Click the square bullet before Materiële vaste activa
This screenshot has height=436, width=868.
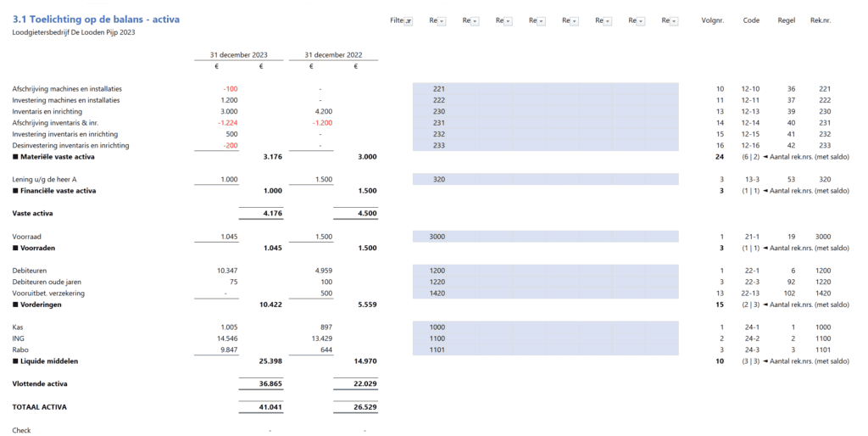[x=15, y=157]
